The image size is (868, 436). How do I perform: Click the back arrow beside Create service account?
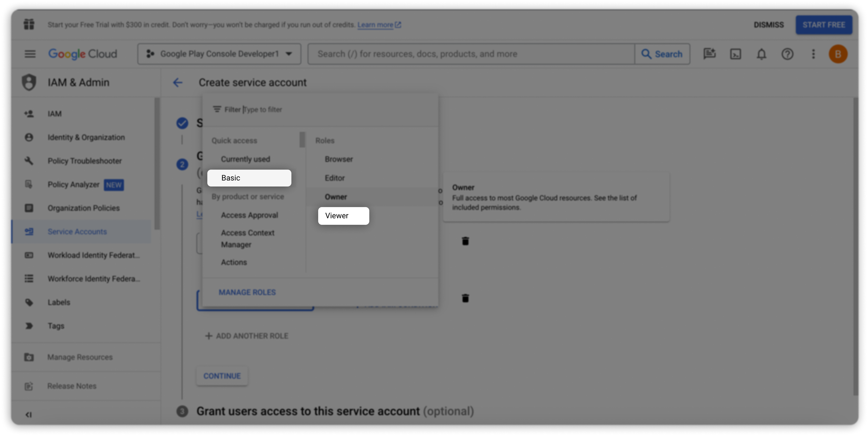coord(178,83)
